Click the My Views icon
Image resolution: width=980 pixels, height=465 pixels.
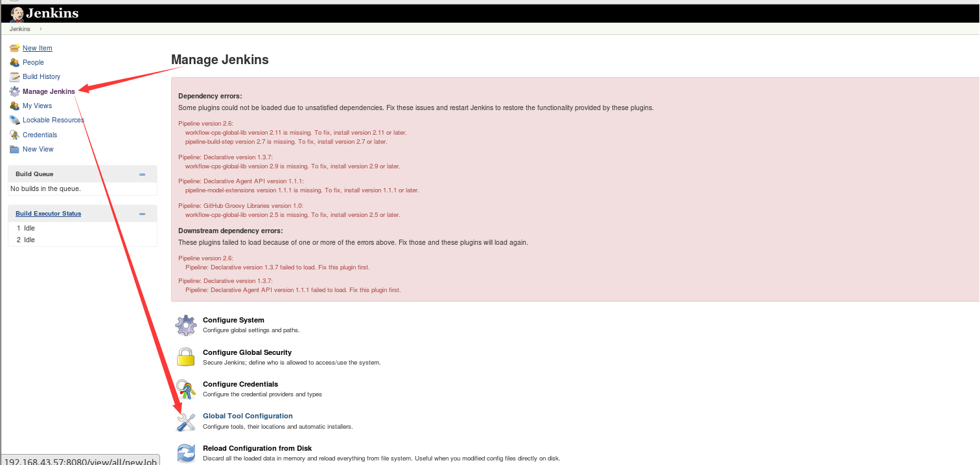coord(14,106)
